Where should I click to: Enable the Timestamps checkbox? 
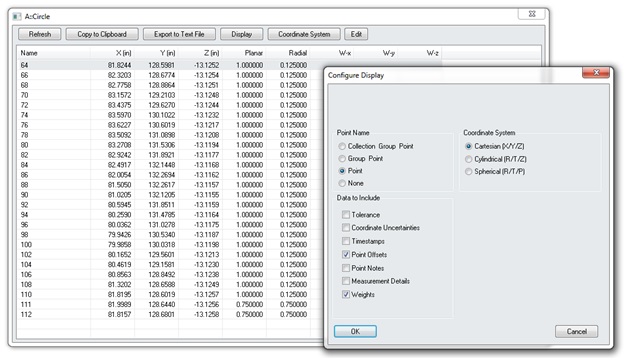346,241
